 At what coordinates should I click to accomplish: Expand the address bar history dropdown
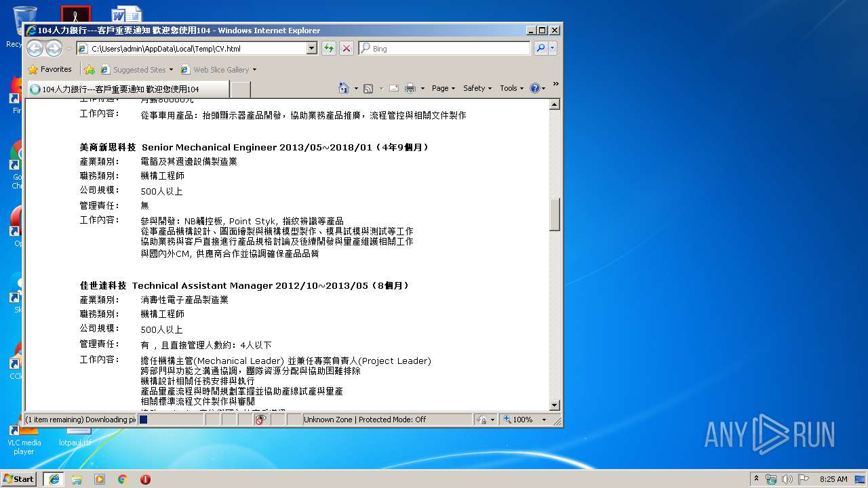tap(312, 49)
